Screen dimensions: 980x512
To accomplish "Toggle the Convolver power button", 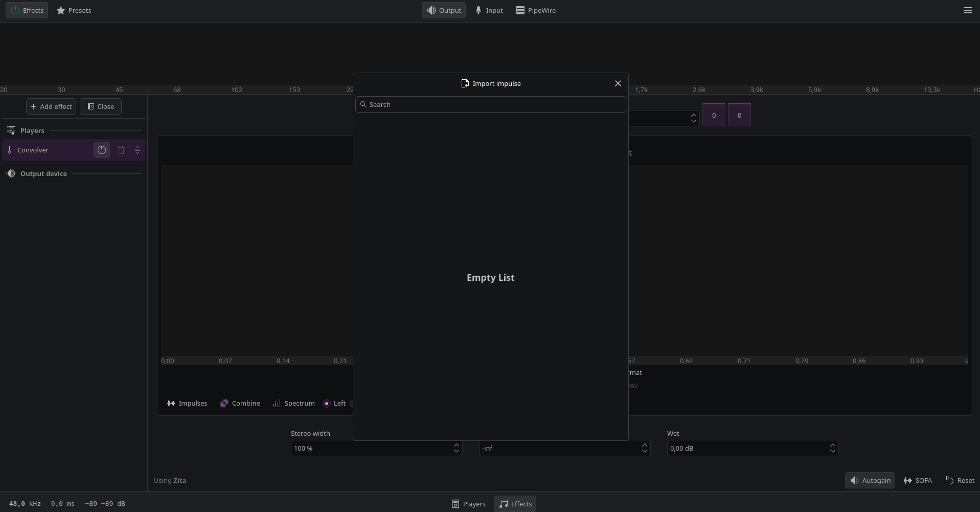I will (102, 150).
